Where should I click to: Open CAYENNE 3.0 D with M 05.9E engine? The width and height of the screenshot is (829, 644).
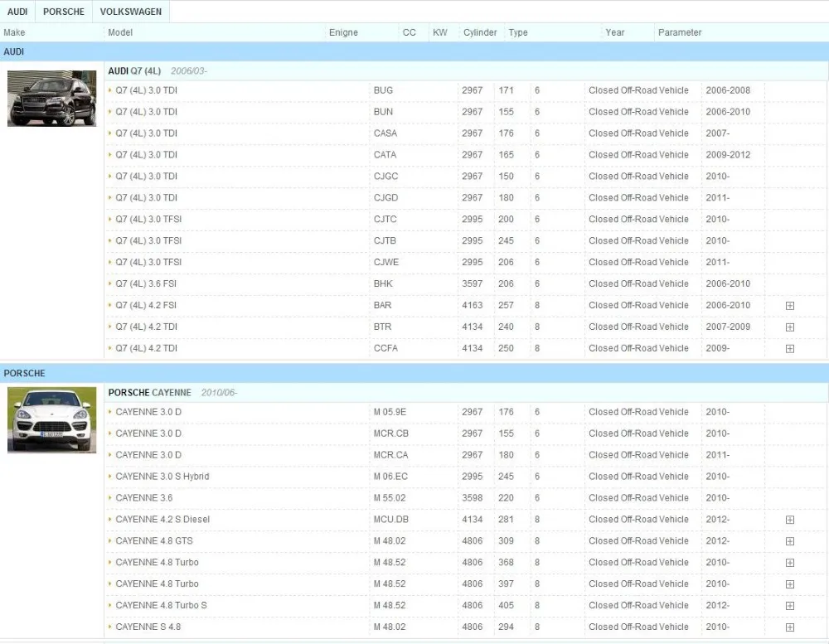148,412
